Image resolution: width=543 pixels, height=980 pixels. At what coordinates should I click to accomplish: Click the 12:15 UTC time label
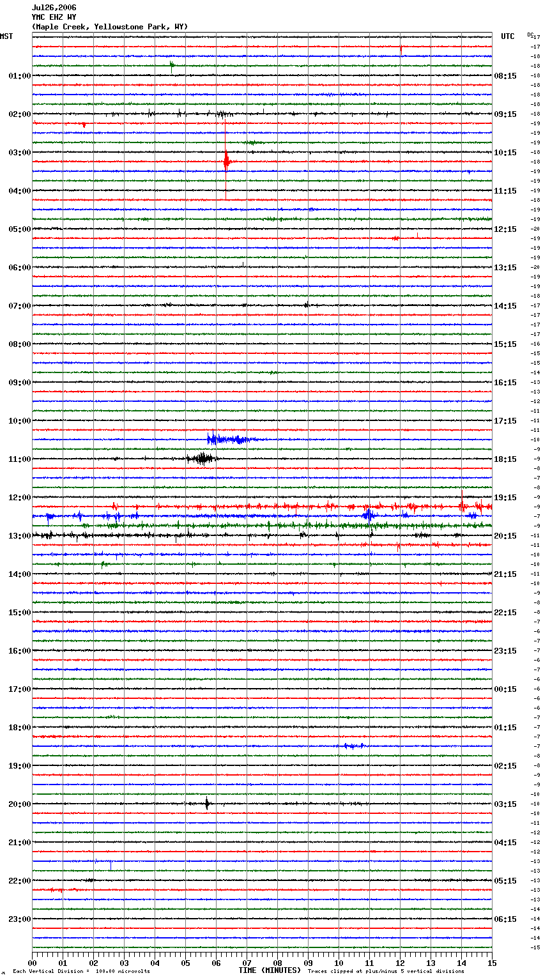pyautogui.click(x=505, y=229)
